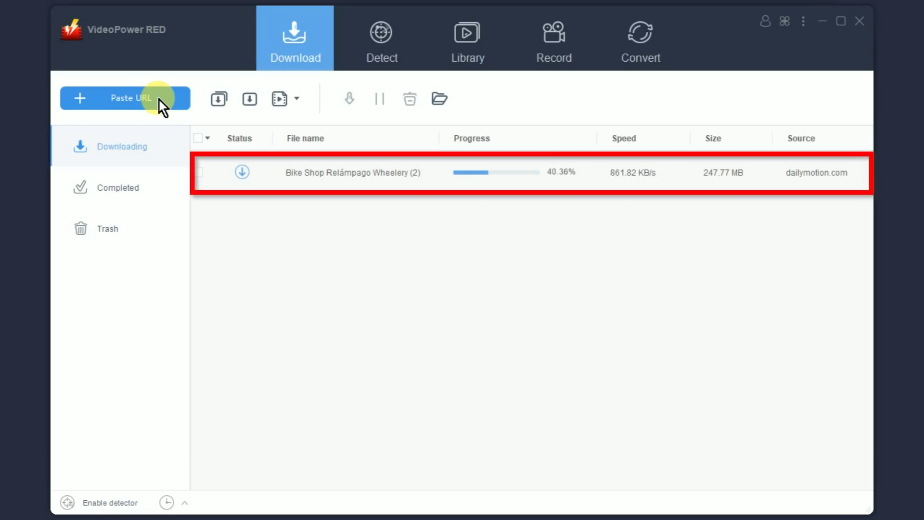
Task: Click the batch download icon in toolbar
Action: 219,98
